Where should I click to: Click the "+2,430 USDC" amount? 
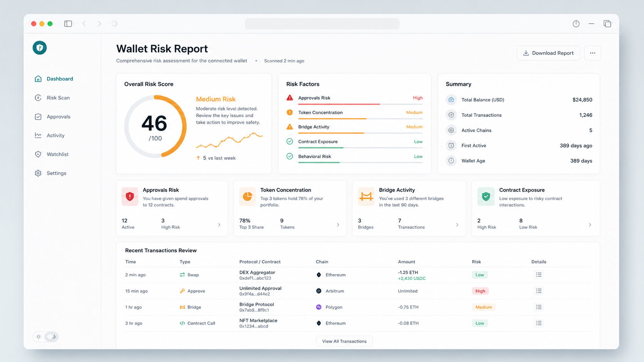(x=412, y=279)
